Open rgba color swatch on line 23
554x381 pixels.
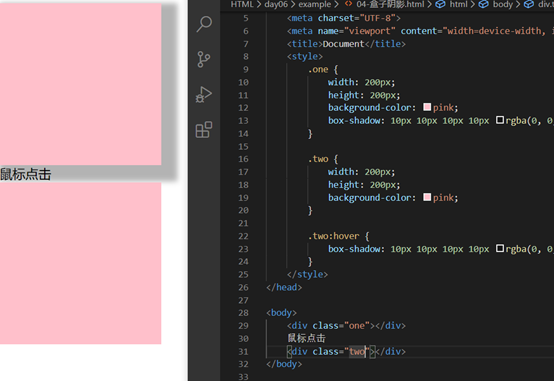tap(500, 248)
